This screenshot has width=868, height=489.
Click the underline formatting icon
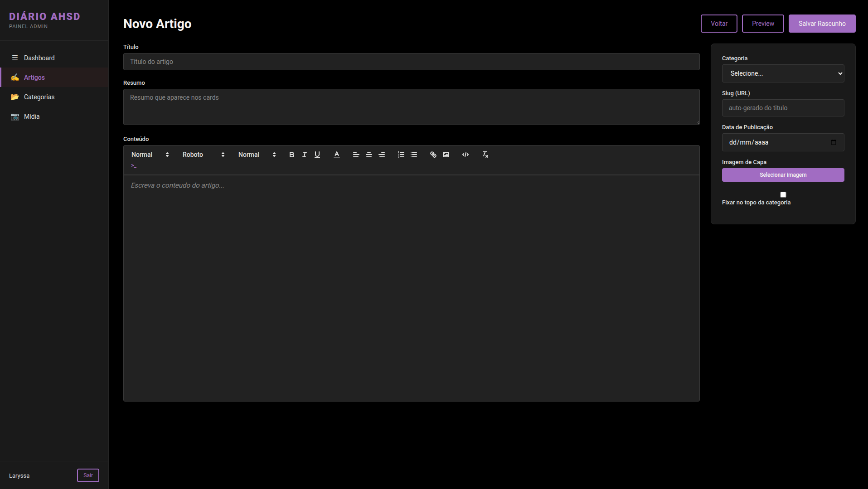[x=317, y=155]
